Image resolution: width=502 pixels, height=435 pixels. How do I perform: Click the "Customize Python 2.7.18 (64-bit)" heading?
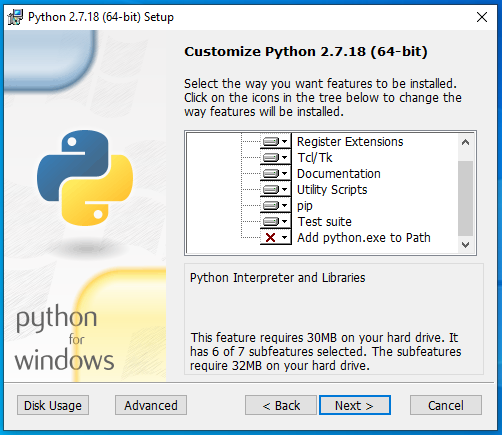click(306, 52)
